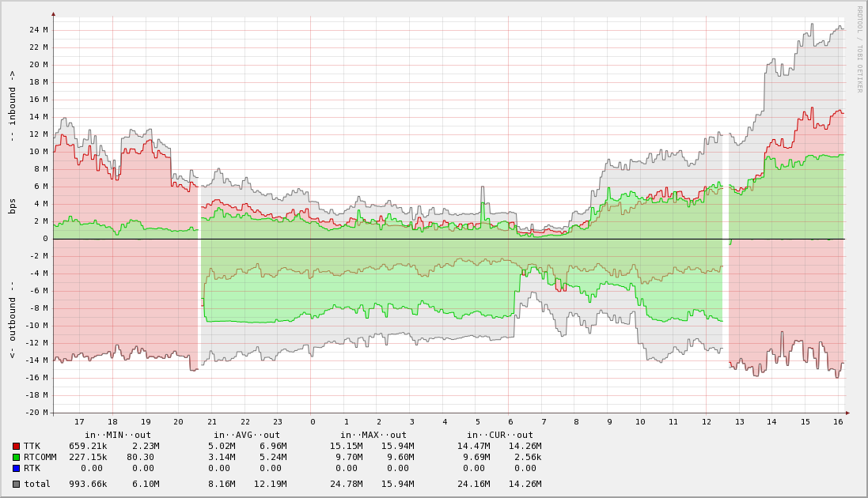
Task: Click hour 0 on the time axis
Action: click(313, 422)
